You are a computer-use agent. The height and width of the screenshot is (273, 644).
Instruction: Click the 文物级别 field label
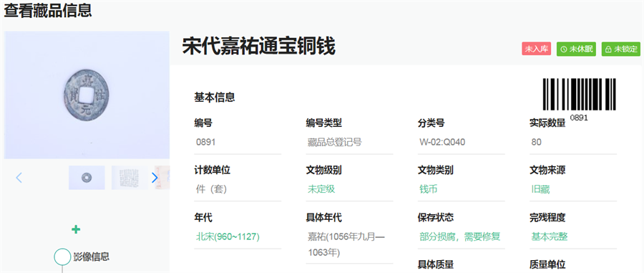[x=324, y=170]
